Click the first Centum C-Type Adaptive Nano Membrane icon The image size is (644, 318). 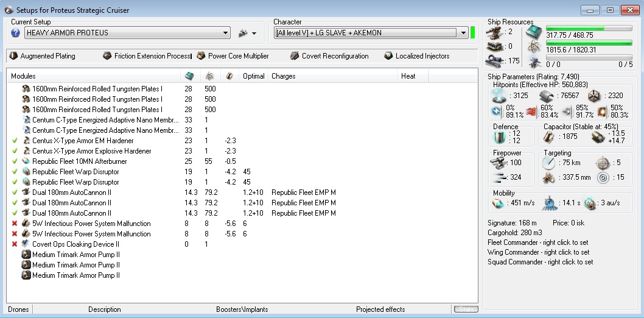26,120
